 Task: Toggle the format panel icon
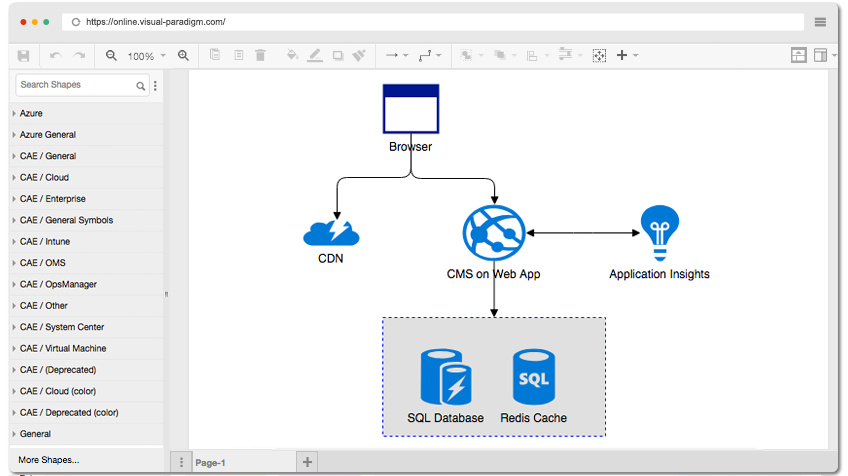(x=820, y=55)
